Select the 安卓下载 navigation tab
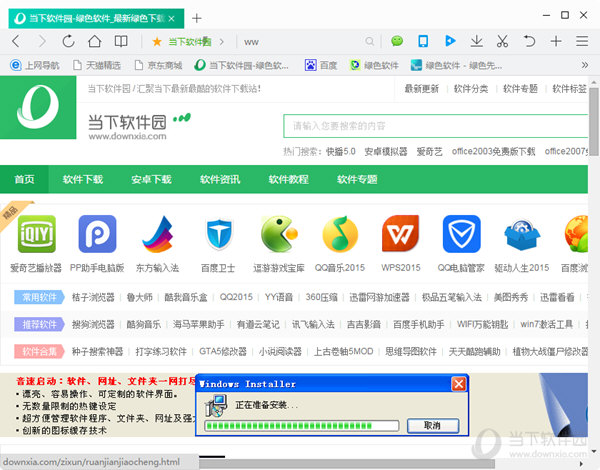Viewport: 600px width, 470px height. point(151,179)
